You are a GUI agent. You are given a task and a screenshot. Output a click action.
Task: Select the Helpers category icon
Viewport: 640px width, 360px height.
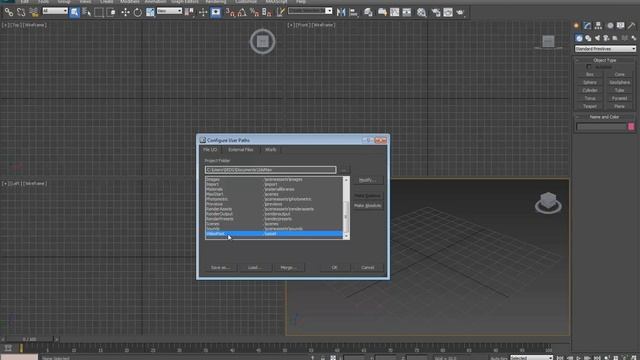615,38
